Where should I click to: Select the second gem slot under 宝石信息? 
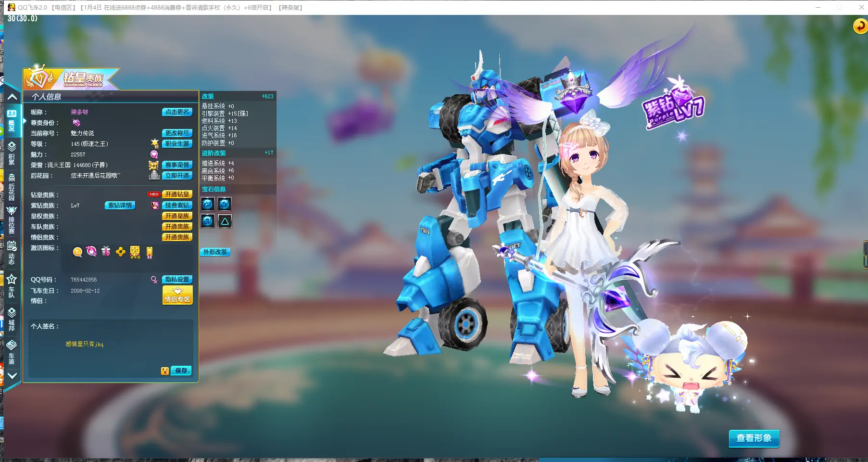pyautogui.click(x=225, y=204)
